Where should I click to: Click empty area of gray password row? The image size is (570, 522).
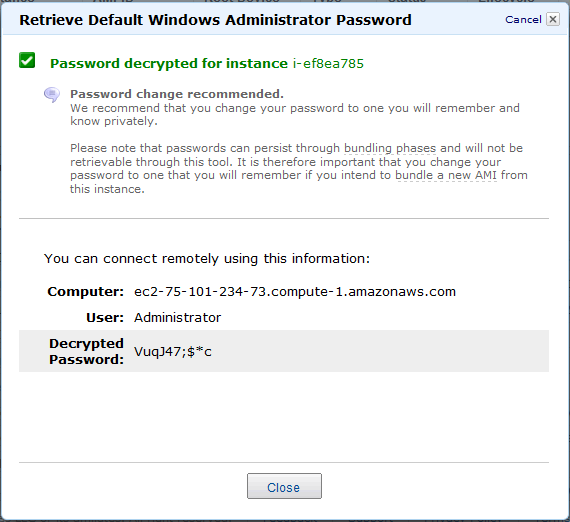(x=378, y=351)
